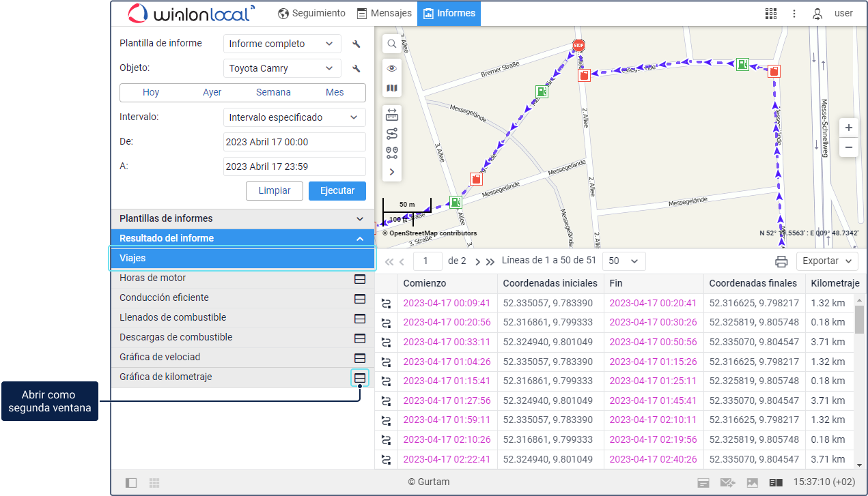
Task: Open Gráfica de velocidad as second window
Action: pos(360,358)
